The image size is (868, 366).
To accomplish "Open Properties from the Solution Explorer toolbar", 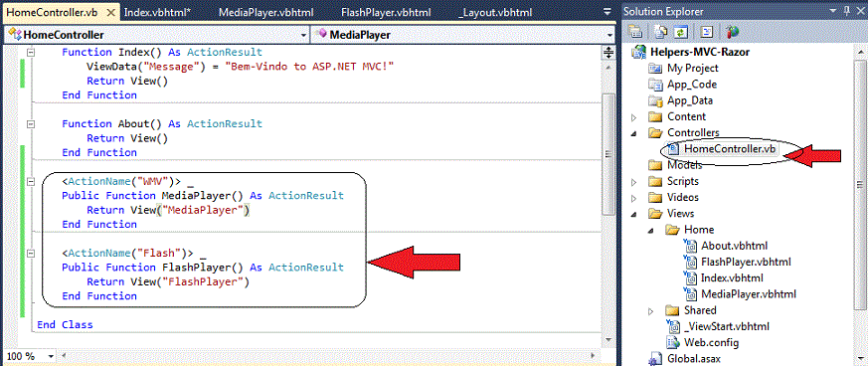I will coord(635,32).
